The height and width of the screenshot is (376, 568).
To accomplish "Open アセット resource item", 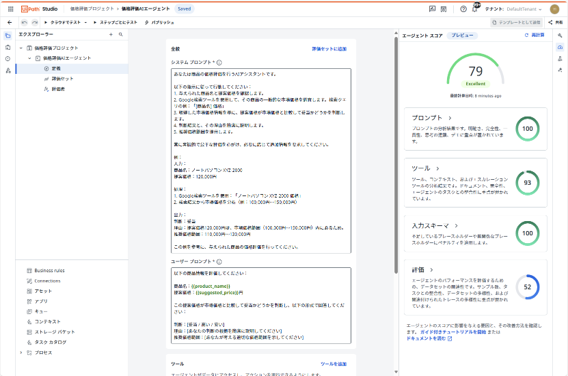I will pyautogui.click(x=39, y=291).
